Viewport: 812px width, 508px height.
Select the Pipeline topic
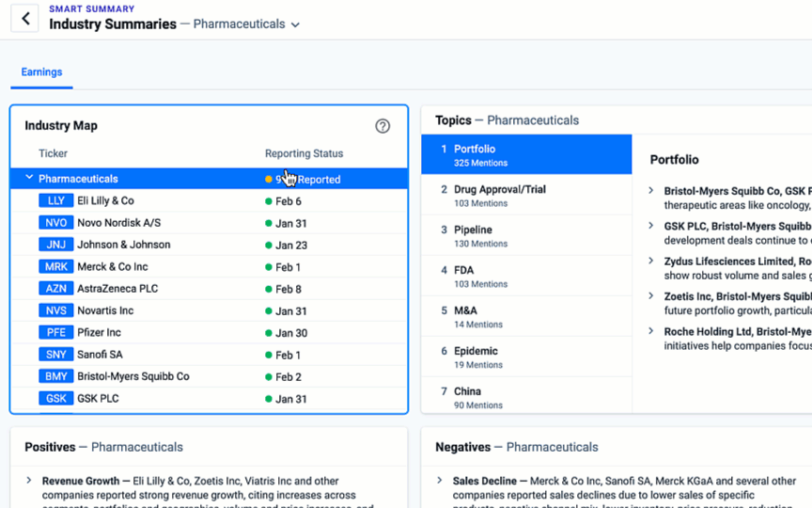click(526, 236)
